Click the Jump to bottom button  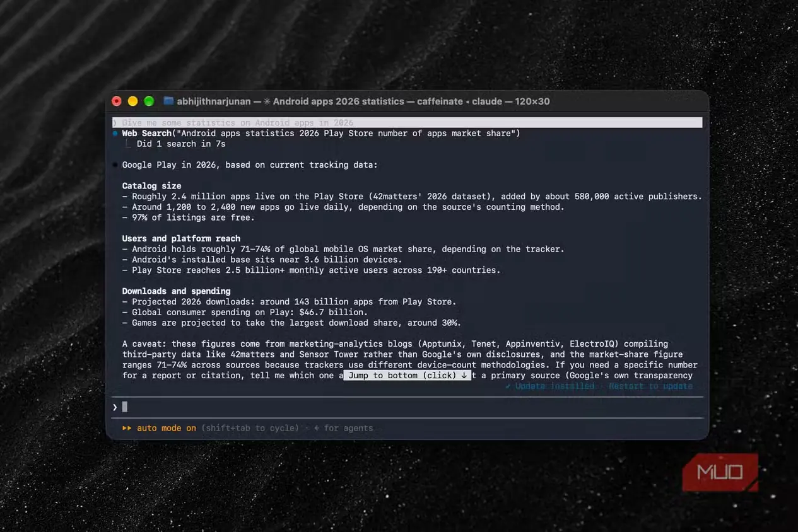pos(408,375)
